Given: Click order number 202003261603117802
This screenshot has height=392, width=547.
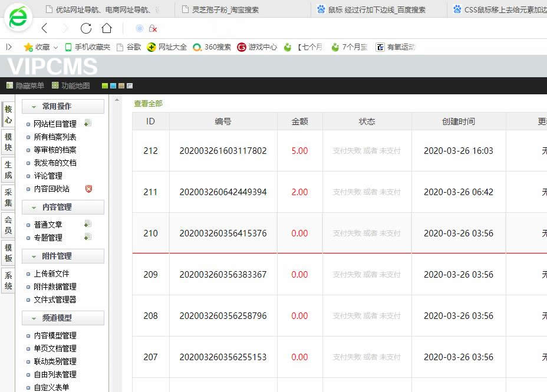Looking at the screenshot, I should point(223,151).
